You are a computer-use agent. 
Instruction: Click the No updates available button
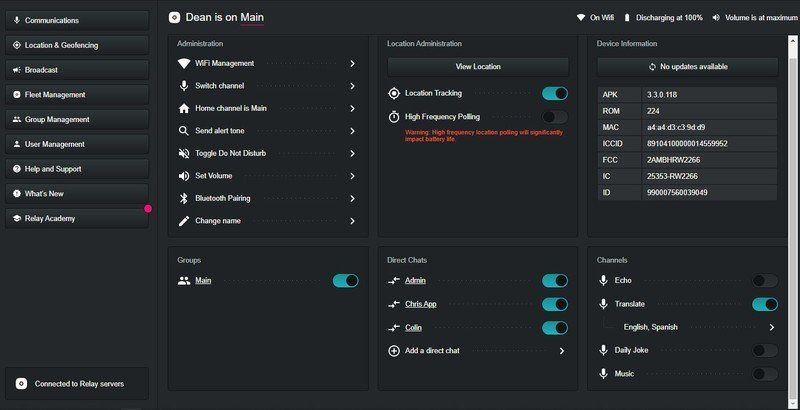[688, 67]
